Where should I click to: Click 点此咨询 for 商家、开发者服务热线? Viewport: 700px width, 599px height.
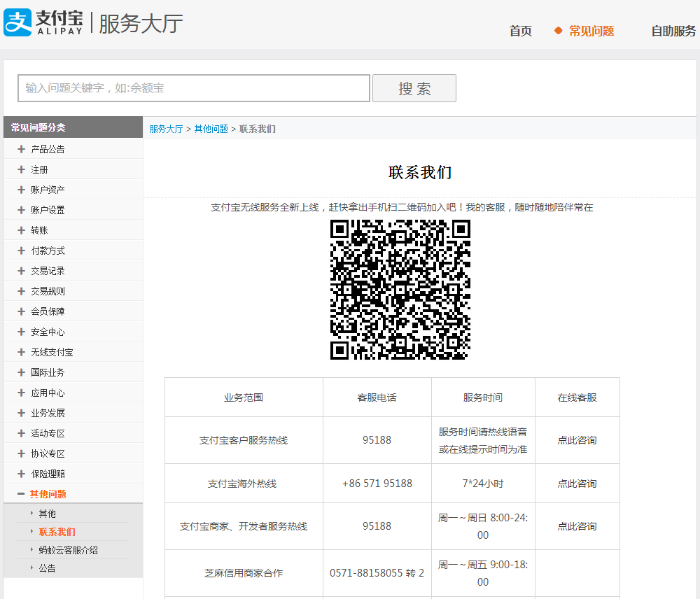pyautogui.click(x=577, y=526)
